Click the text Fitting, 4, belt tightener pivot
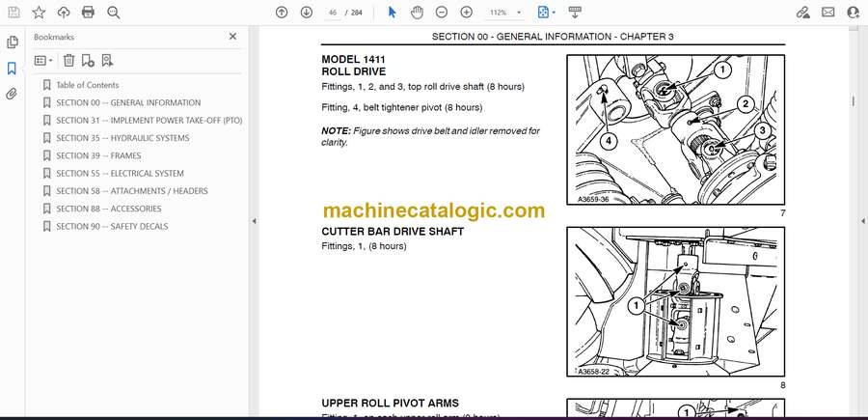Screen dimensions: 868x420 (401, 107)
